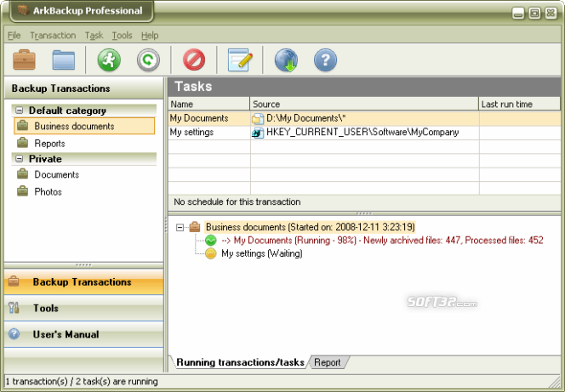Close the ArkBackup Professional window
This screenshot has height=392, width=565.
(551, 14)
